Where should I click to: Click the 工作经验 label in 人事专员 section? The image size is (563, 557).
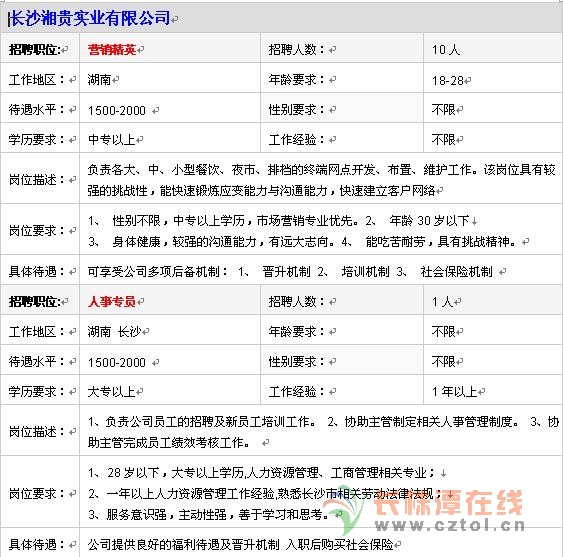pyautogui.click(x=297, y=392)
